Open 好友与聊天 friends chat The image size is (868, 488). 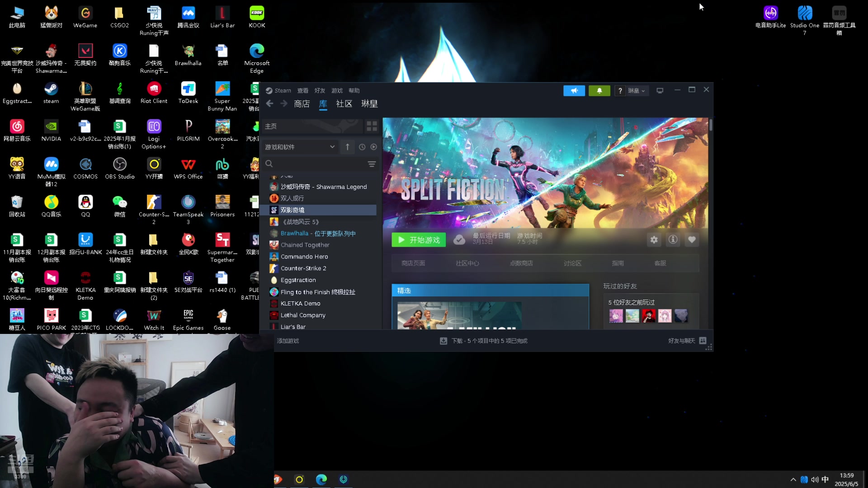click(687, 341)
